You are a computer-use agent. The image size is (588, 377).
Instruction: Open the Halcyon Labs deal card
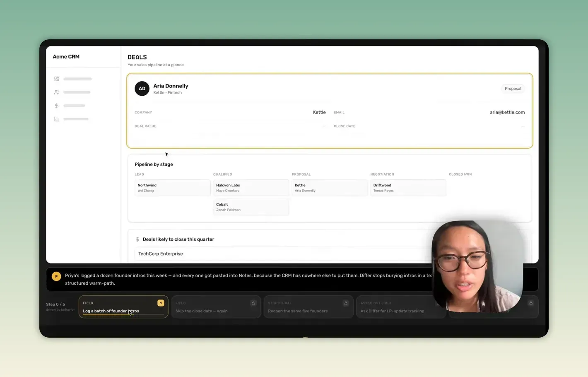(x=251, y=188)
